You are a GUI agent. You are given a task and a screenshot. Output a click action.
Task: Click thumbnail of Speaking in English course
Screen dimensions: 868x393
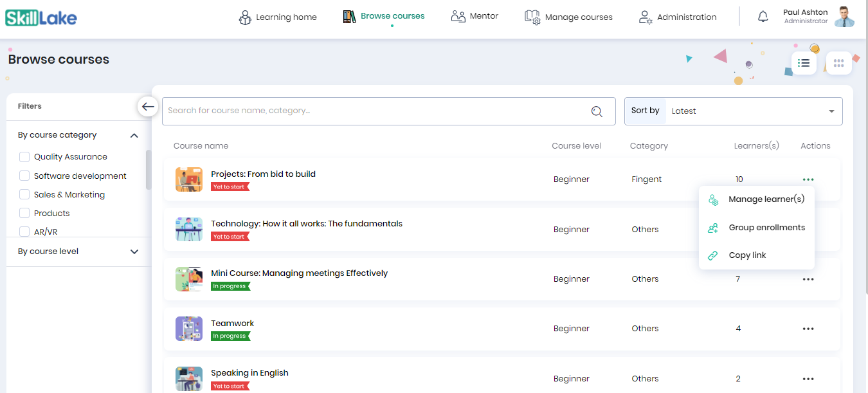pyautogui.click(x=189, y=379)
